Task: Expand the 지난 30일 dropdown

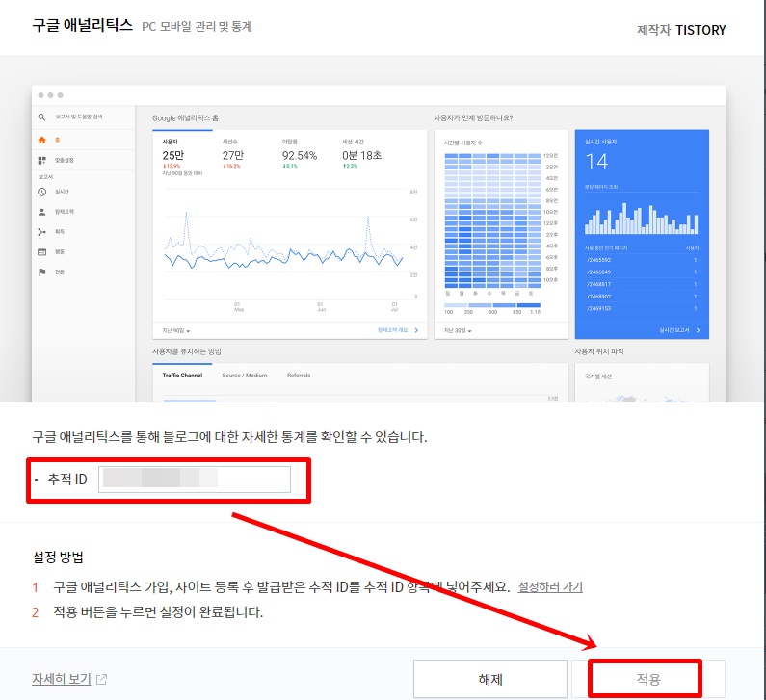Action: pos(458,331)
